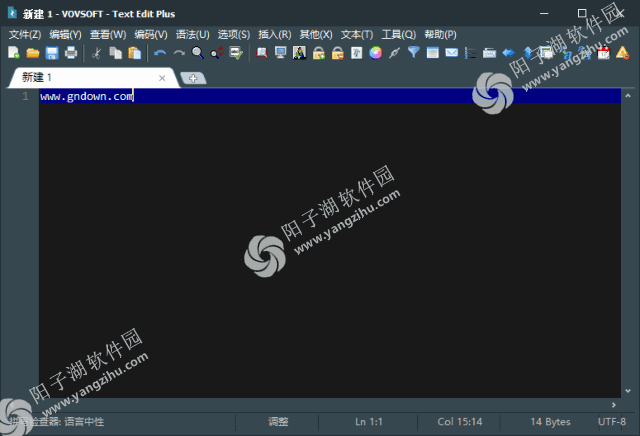Open the color wheel picker icon
The image size is (640, 436).
[376, 53]
